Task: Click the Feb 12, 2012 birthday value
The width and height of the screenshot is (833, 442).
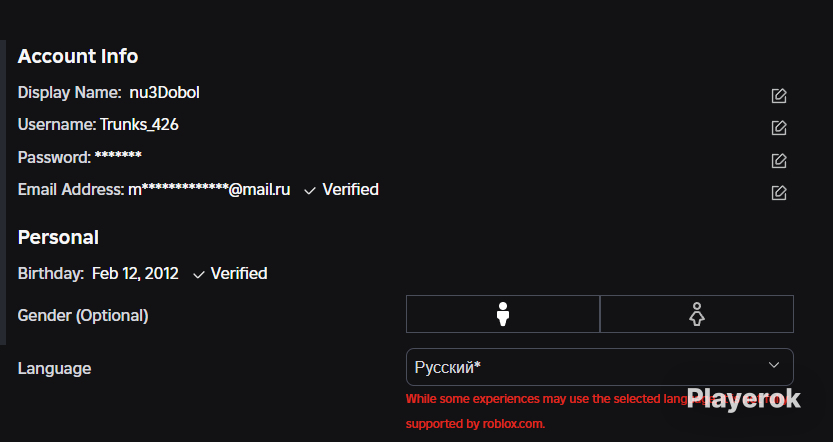Action: 135,274
